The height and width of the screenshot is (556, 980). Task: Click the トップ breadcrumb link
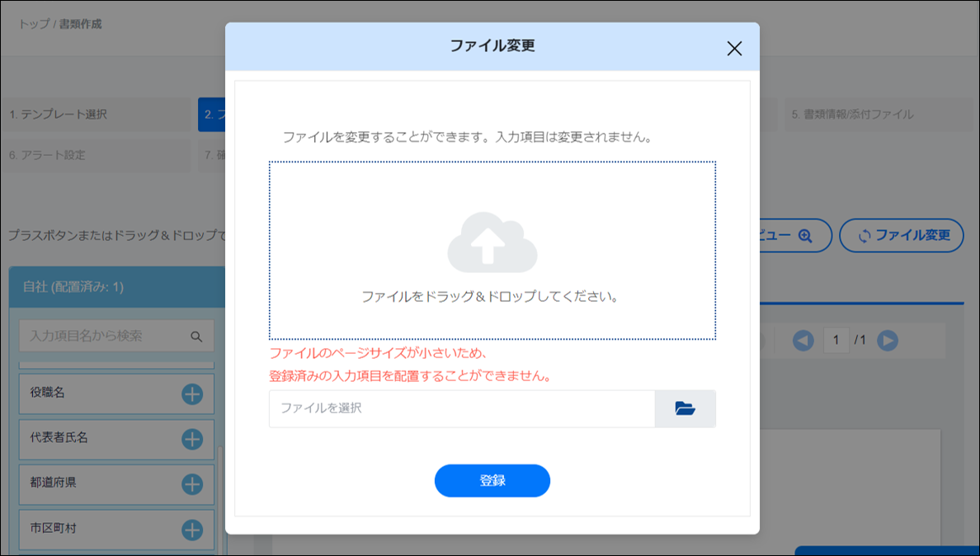pos(34,24)
